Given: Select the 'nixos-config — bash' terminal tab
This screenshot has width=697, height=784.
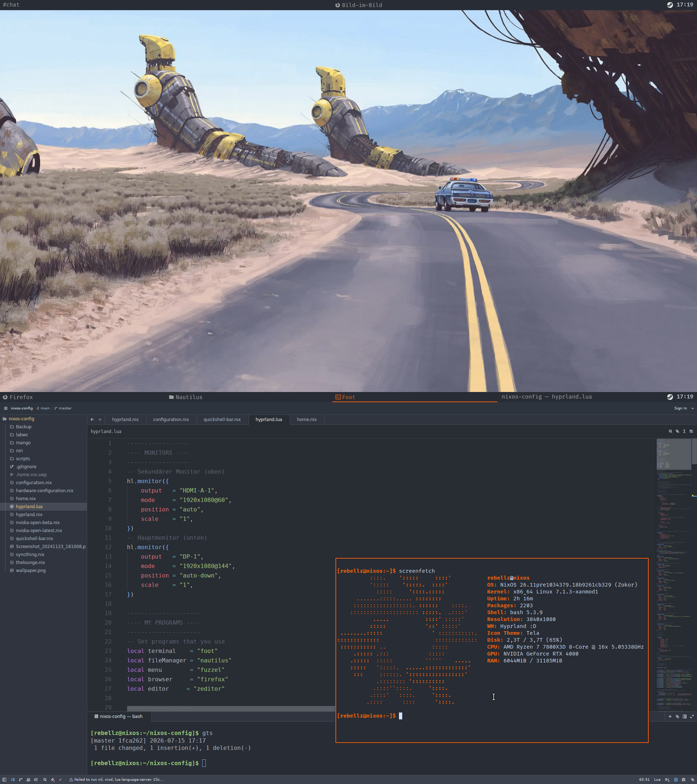Looking at the screenshot, I should click(x=119, y=716).
